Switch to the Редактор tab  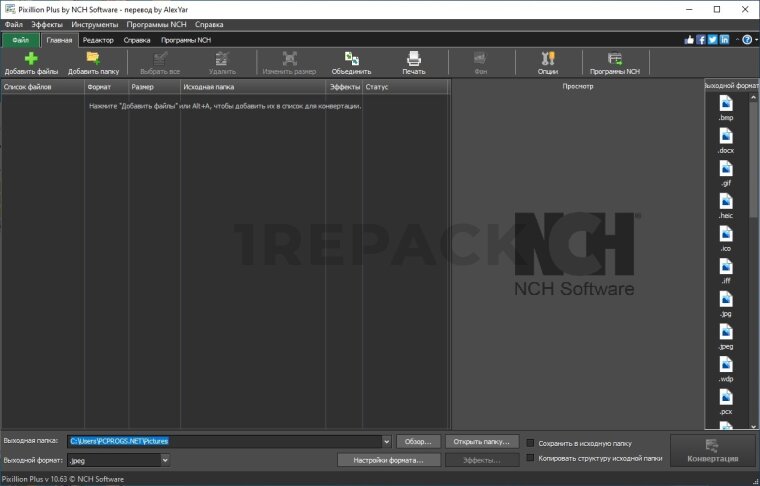tap(98, 40)
